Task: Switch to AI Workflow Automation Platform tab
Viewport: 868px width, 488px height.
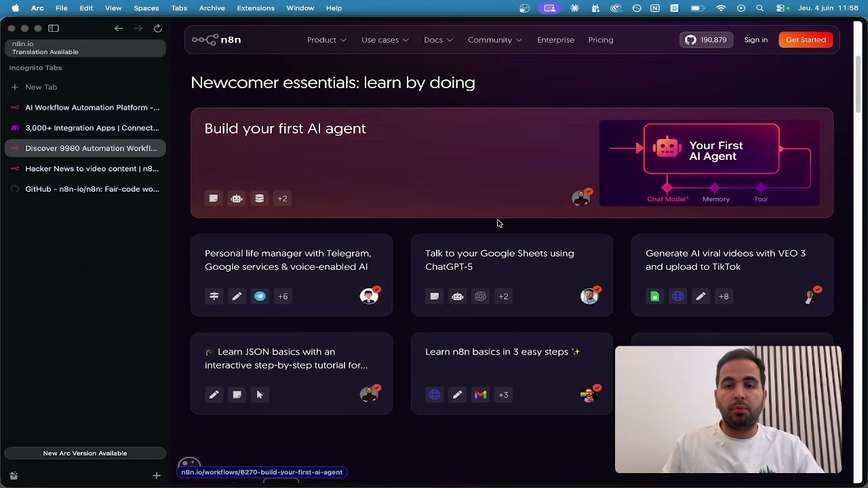Action: (x=85, y=107)
